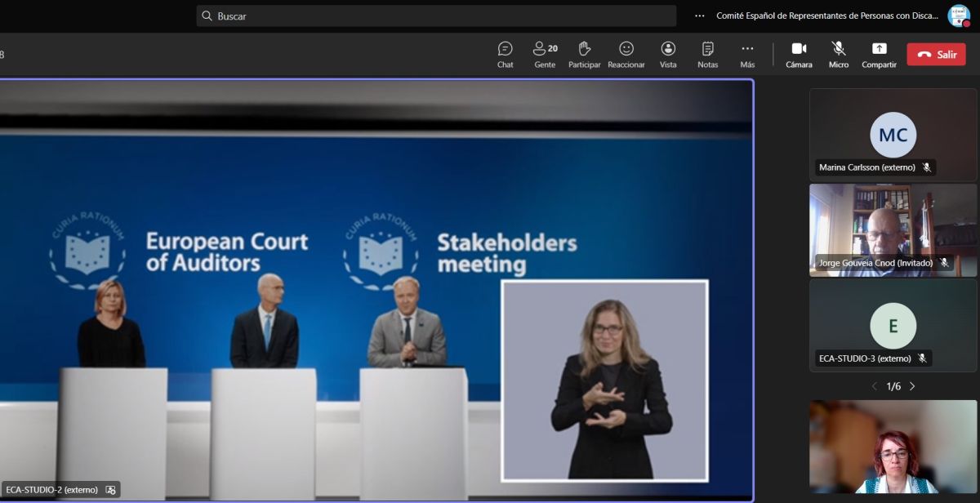
Task: Open the Reaccionar emoji menu
Action: [x=626, y=55]
